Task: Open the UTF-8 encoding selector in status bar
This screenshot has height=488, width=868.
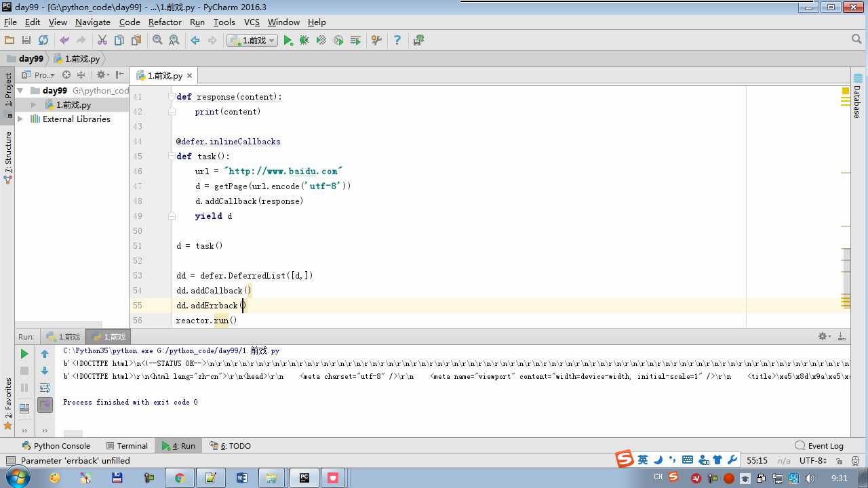Action: pyautogui.click(x=813, y=461)
